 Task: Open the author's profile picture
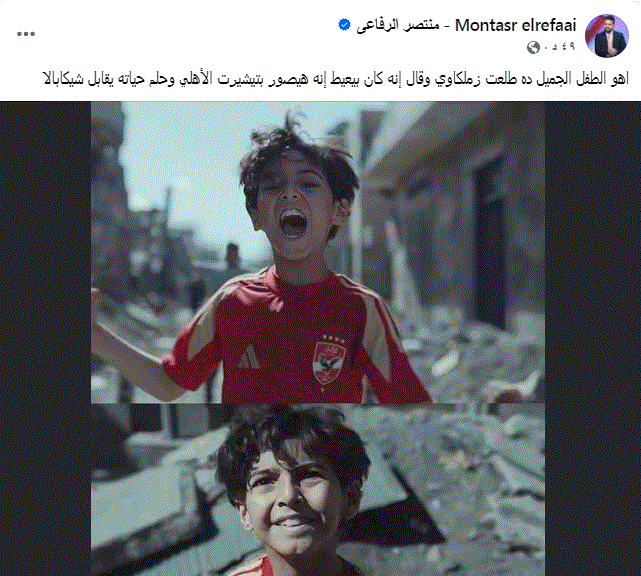(607, 36)
